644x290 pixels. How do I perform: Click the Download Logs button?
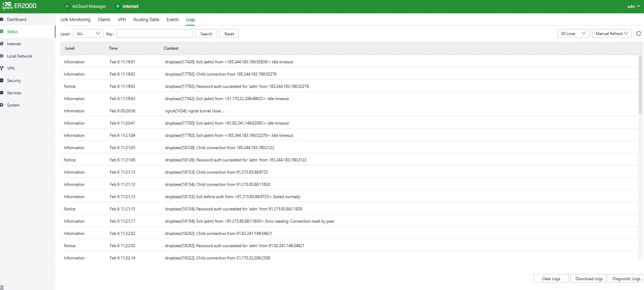(589, 278)
